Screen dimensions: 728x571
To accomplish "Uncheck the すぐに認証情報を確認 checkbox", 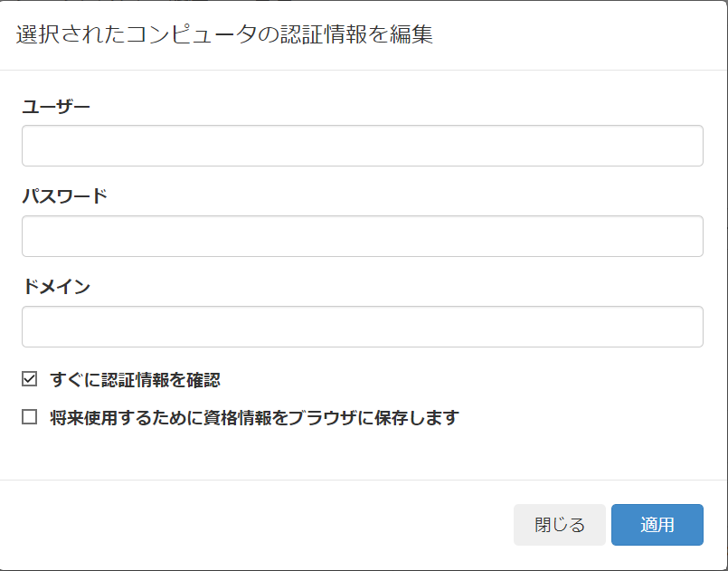I will pyautogui.click(x=29, y=379).
